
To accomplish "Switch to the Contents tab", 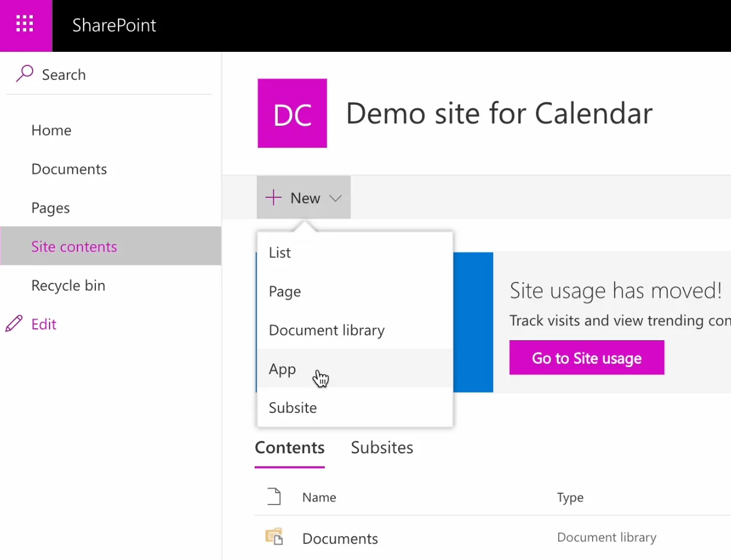I will pos(290,448).
